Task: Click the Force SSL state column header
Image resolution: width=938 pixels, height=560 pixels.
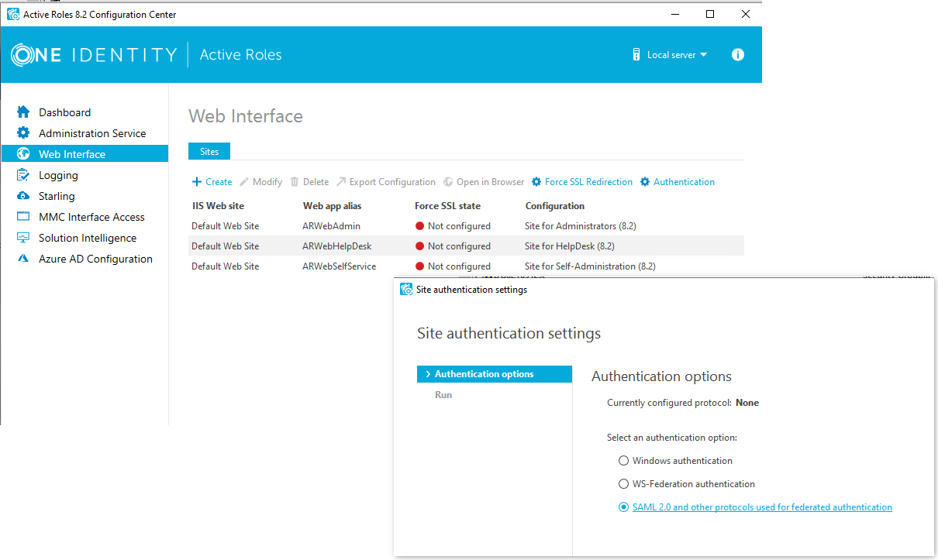Action: click(447, 206)
